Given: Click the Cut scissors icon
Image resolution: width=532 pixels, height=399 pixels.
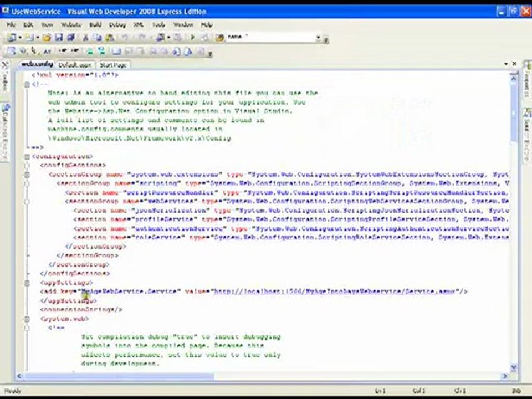Looking at the screenshot, I should coord(85,37).
